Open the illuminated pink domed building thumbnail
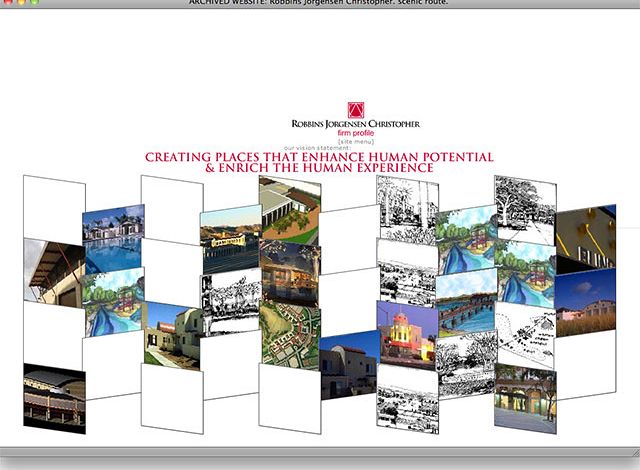Image resolution: width=640 pixels, height=470 pixels. pos(406,335)
